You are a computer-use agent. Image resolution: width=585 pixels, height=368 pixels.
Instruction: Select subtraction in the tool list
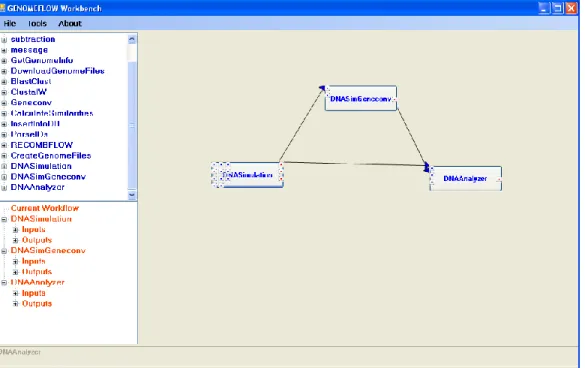tap(33, 39)
